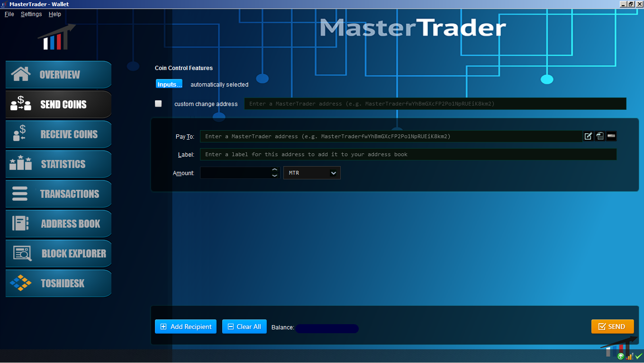Enable the custom change address checkbox
This screenshot has width=644, height=363.
coord(158,104)
